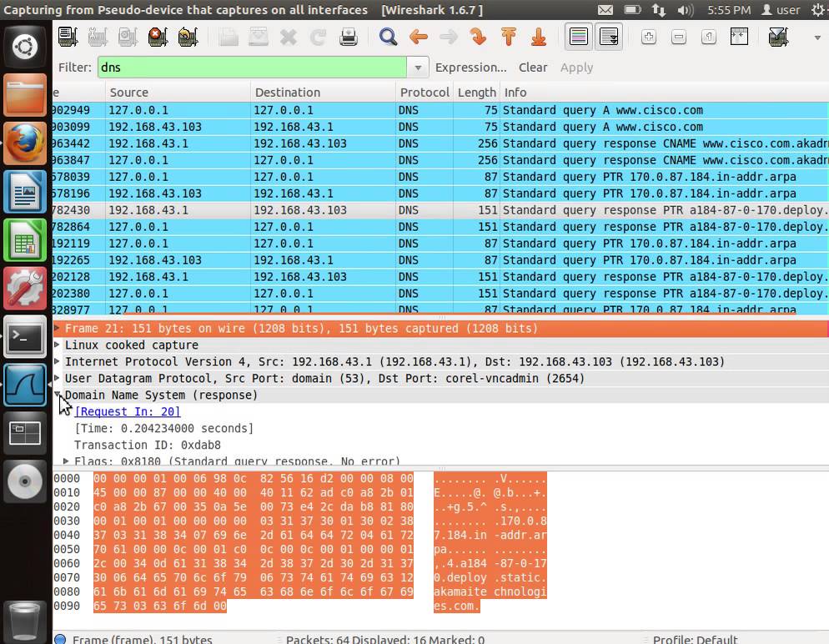The width and height of the screenshot is (829, 644).
Task: Open the messaging envelope menu
Action: tap(605, 10)
